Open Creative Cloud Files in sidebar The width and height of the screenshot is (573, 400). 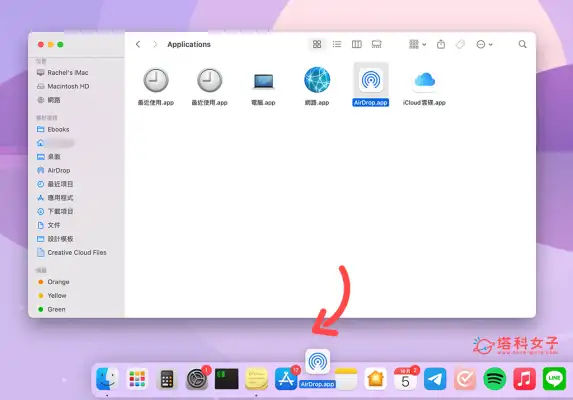[x=72, y=252]
